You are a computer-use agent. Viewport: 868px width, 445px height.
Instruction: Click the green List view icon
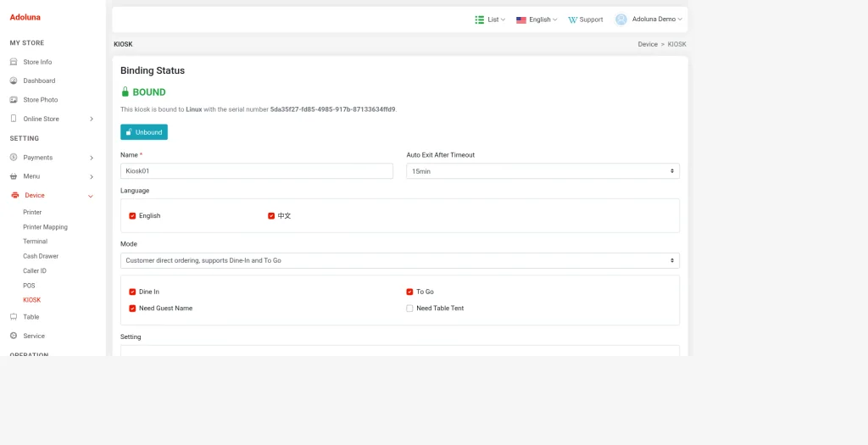480,19
